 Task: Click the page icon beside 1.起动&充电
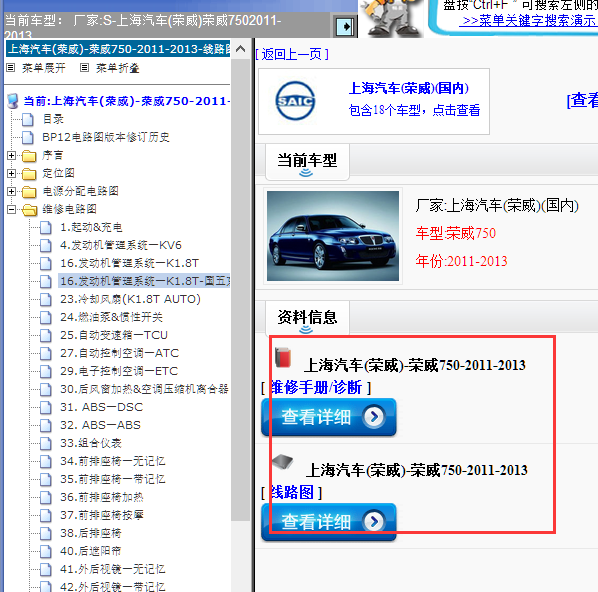[x=46, y=228]
